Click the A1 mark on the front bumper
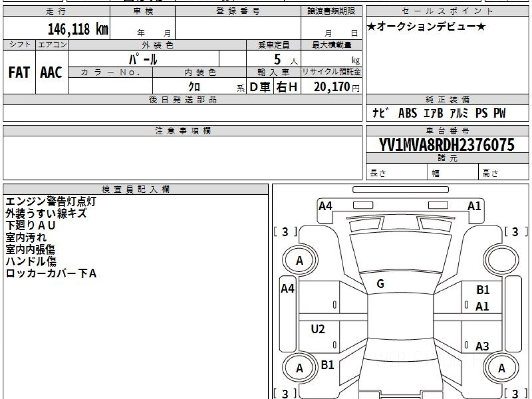The image size is (532, 399). (474, 206)
